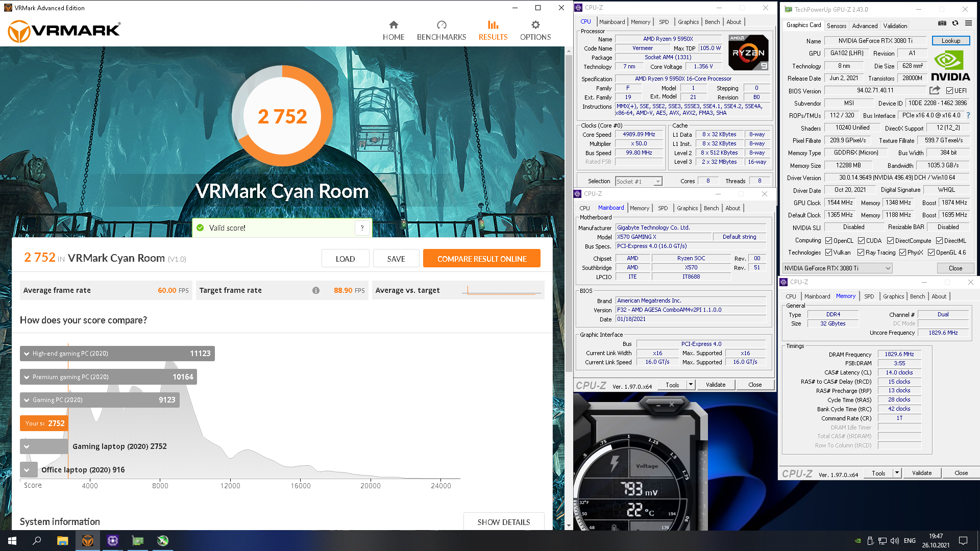This screenshot has width=980, height=551.
Task: Toggle the DirectML checkbox
Action: click(x=939, y=241)
